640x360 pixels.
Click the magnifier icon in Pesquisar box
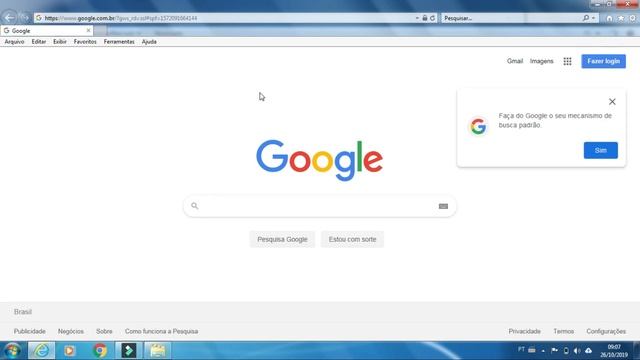(x=586, y=18)
